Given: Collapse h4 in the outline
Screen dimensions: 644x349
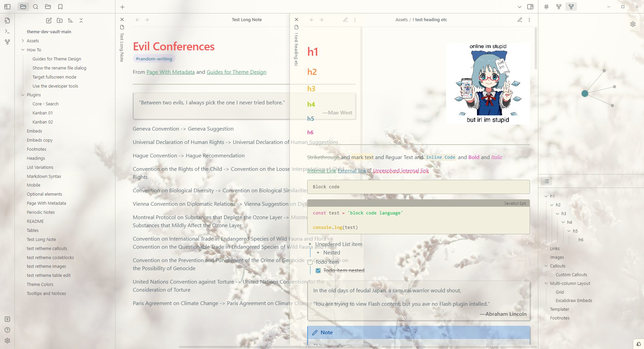Looking at the screenshot, I should click(563, 222).
